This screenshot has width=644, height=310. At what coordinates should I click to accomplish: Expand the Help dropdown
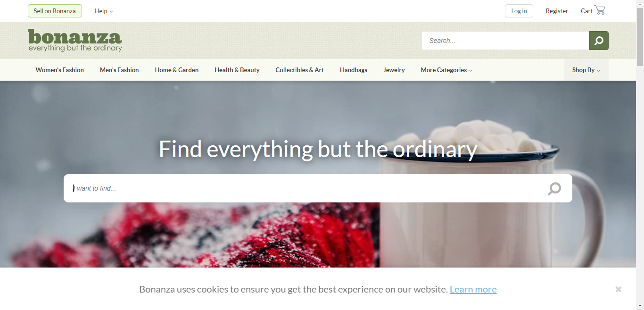tap(104, 11)
